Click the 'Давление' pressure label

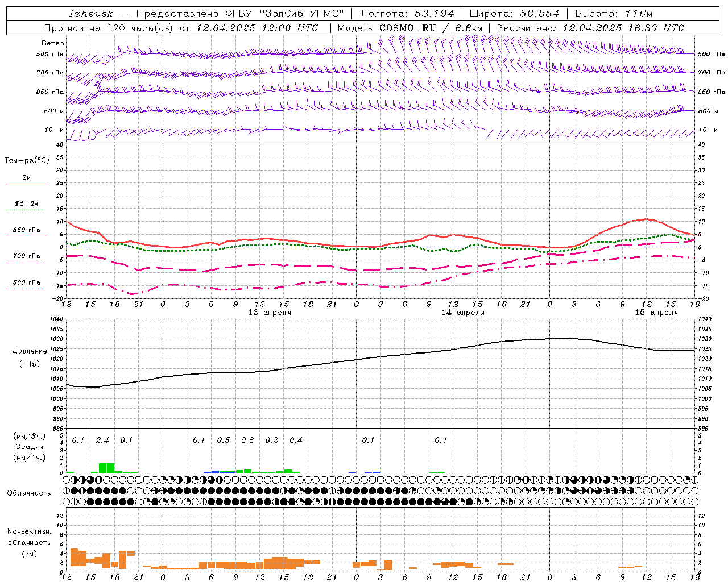(x=30, y=351)
